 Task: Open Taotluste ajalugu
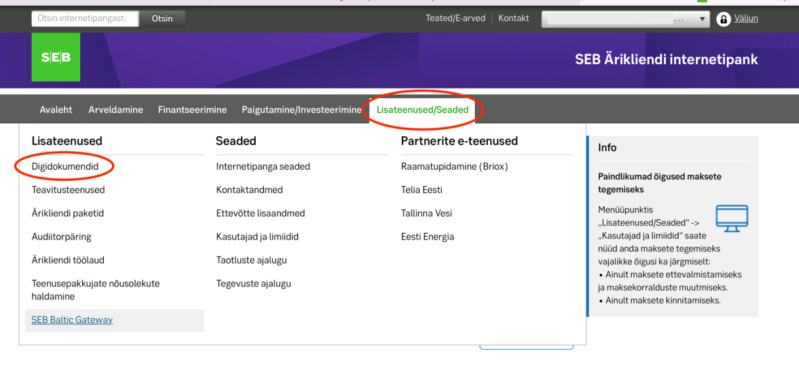click(252, 260)
